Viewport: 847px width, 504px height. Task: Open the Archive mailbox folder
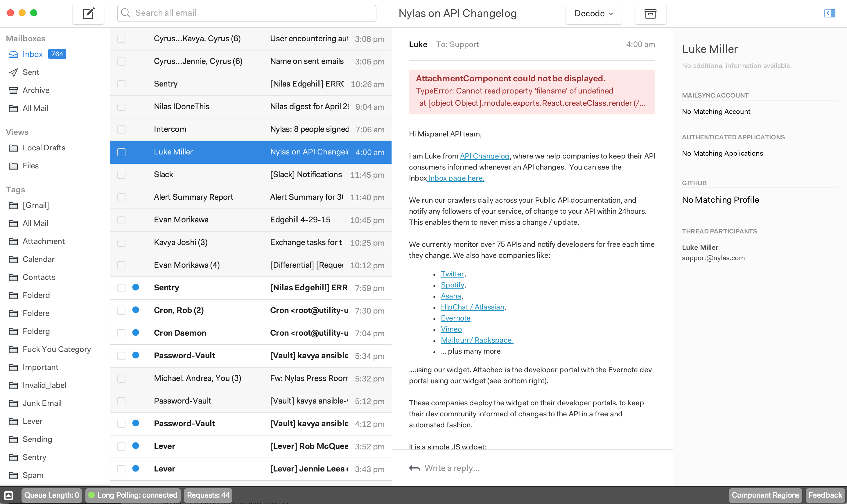(36, 90)
